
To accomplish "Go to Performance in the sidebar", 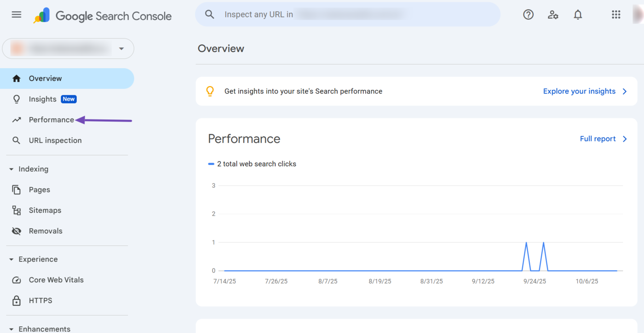I will 51,120.
